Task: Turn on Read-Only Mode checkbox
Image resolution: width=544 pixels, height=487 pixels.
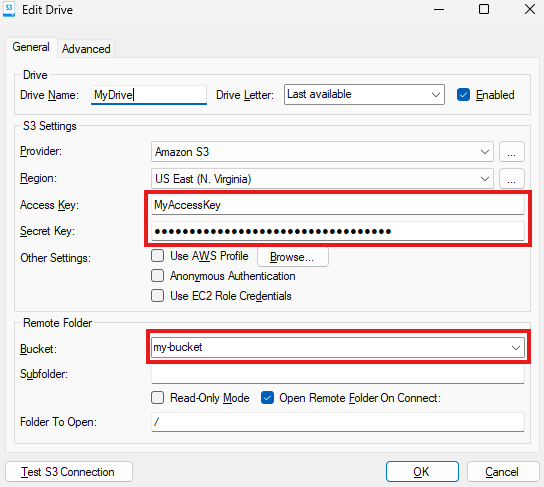Action: tap(158, 398)
